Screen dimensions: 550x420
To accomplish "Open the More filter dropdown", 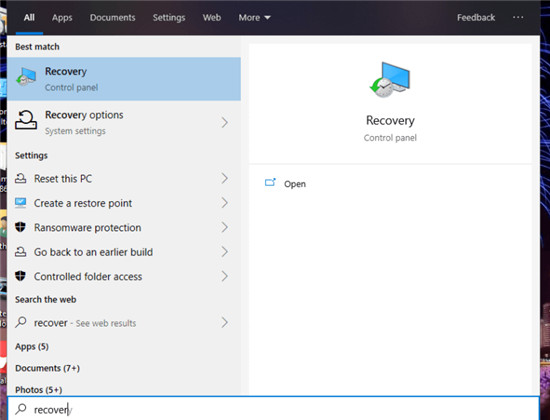I will pyautogui.click(x=254, y=18).
